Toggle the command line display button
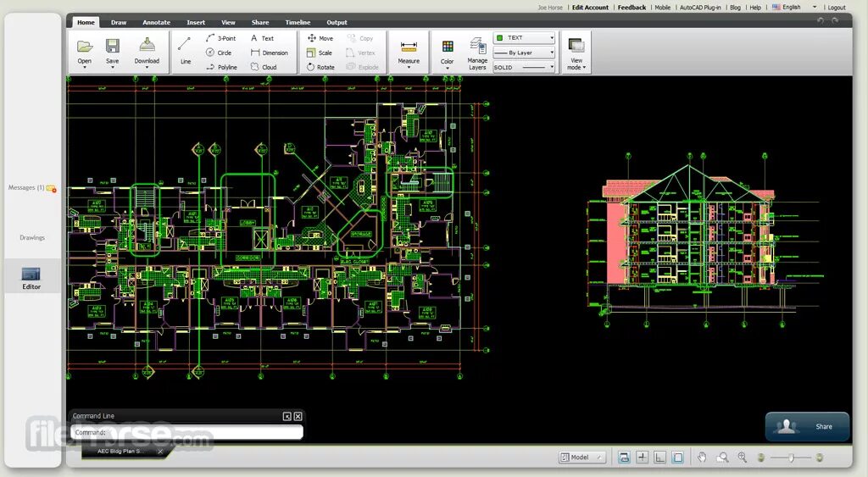 [625, 457]
